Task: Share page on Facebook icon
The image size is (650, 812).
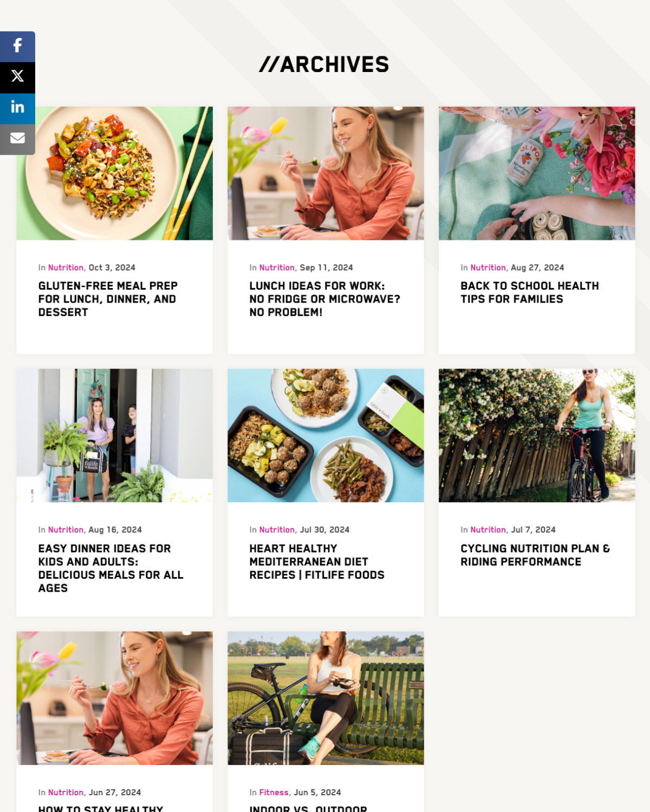Action: pyautogui.click(x=17, y=47)
